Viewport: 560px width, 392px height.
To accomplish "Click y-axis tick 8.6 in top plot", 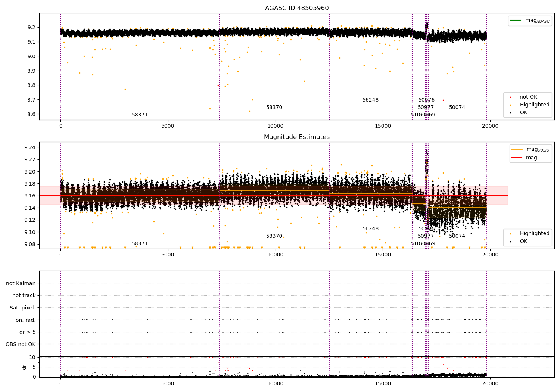I will pos(31,114).
